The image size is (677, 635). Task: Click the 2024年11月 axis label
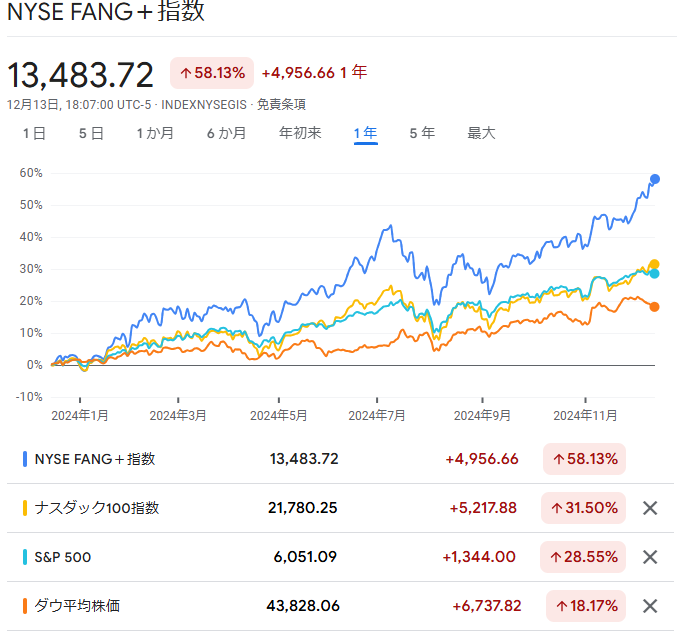585,416
